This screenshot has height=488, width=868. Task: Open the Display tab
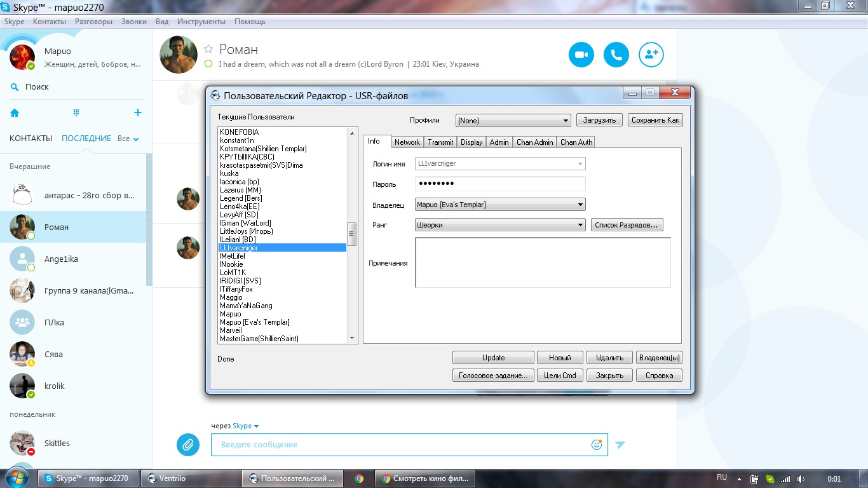(471, 142)
